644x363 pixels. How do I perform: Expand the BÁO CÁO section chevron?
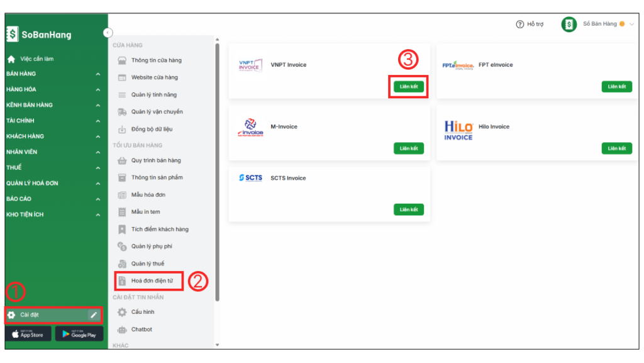click(x=98, y=199)
